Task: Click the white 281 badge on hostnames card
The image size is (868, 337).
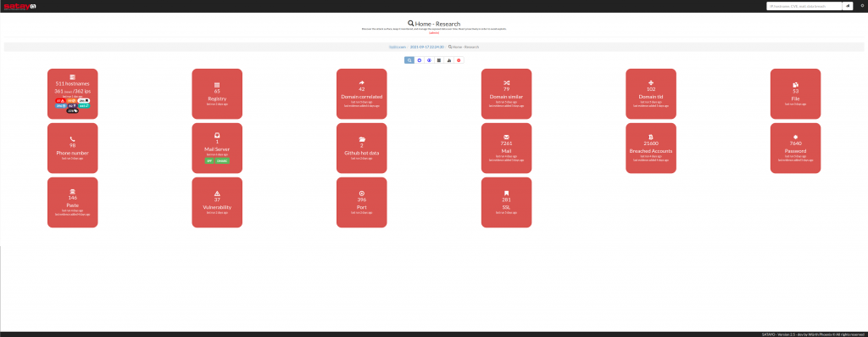Action: (84, 101)
